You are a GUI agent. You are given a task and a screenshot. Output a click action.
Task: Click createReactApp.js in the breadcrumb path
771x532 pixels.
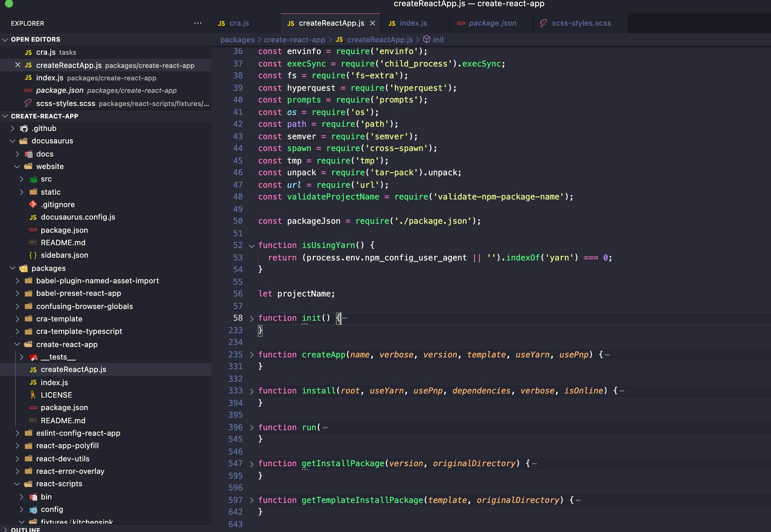click(380, 39)
